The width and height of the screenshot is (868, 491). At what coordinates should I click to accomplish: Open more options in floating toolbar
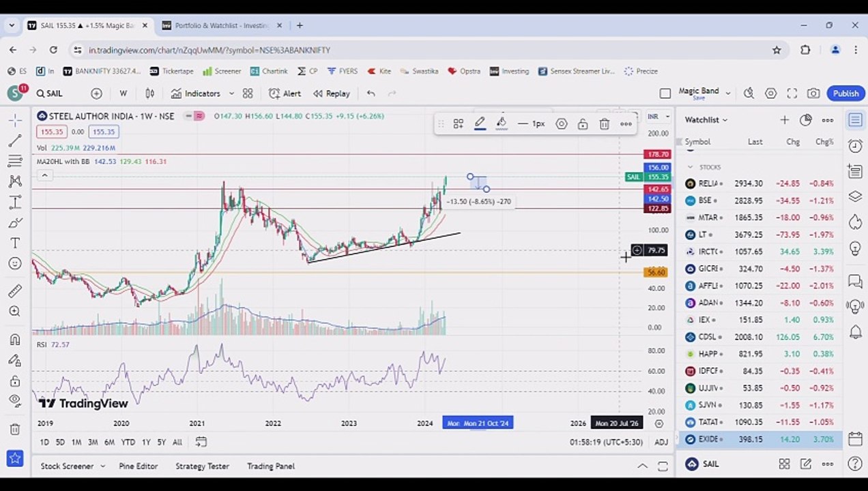pyautogui.click(x=626, y=124)
